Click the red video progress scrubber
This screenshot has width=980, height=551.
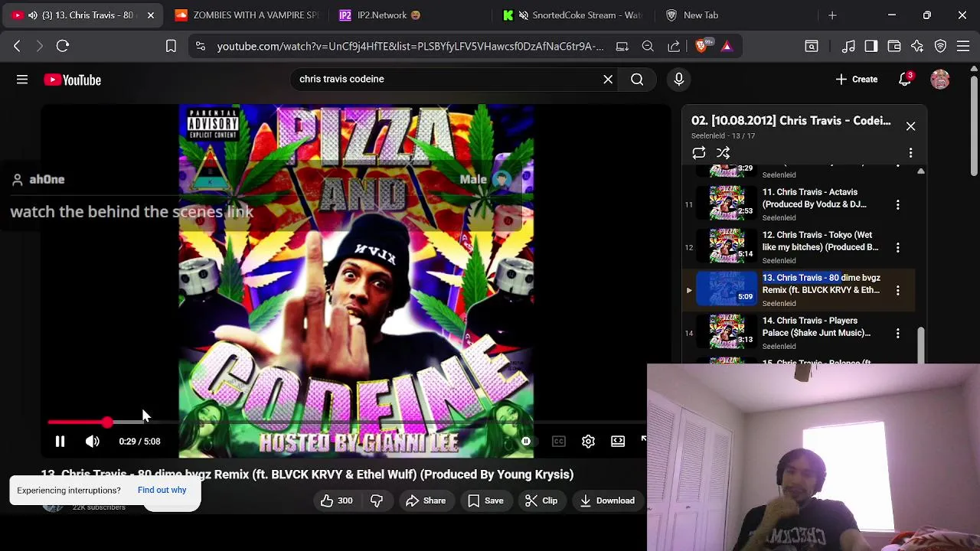point(108,422)
